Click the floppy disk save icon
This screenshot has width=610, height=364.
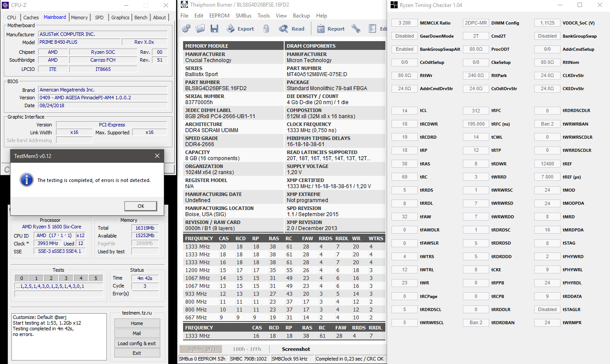214,29
